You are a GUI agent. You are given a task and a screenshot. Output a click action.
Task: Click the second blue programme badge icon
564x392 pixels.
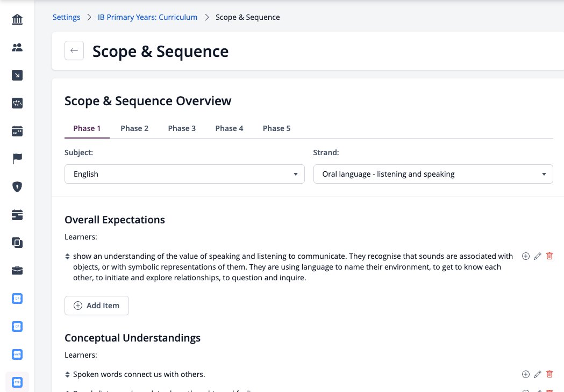point(17,326)
